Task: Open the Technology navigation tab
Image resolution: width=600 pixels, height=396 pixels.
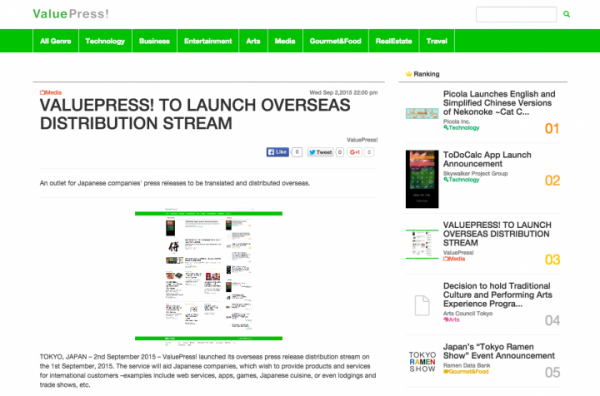Action: (105, 41)
